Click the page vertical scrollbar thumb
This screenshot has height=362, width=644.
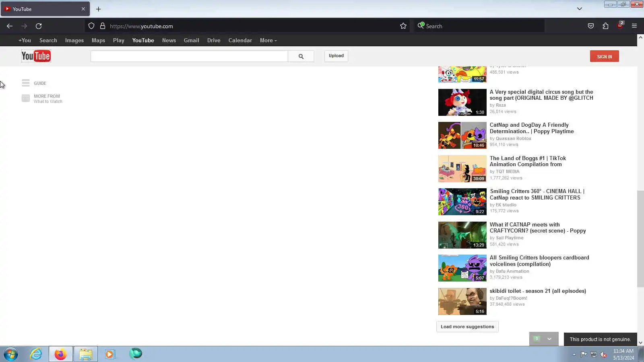click(640, 239)
